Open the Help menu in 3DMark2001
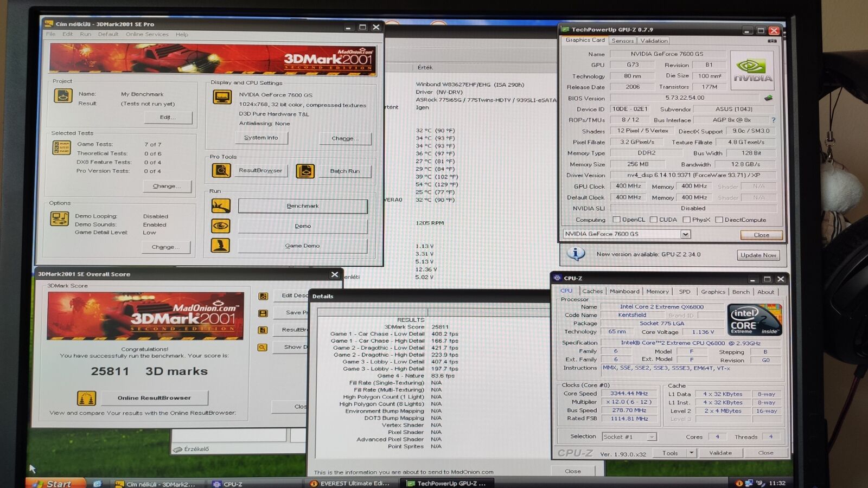The height and width of the screenshot is (488, 868). click(x=182, y=34)
